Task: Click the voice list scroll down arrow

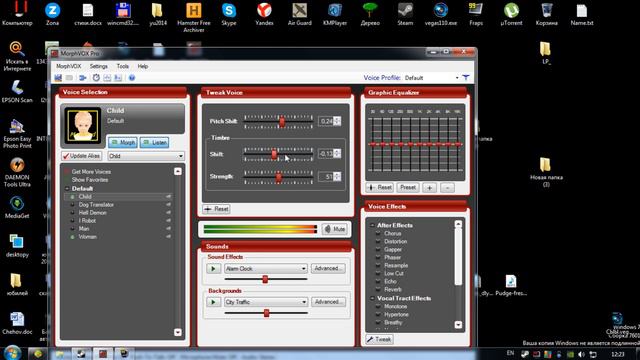Action: click(178, 332)
